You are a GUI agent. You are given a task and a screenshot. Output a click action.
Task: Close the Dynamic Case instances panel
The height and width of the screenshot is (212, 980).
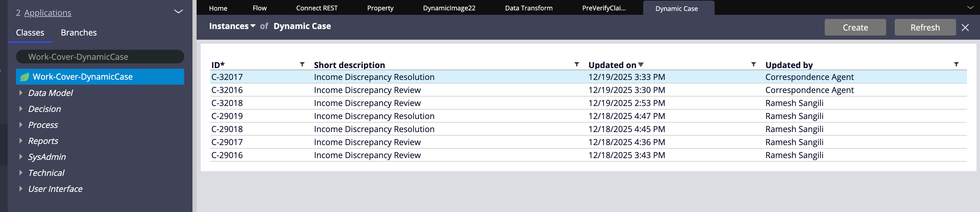(965, 28)
